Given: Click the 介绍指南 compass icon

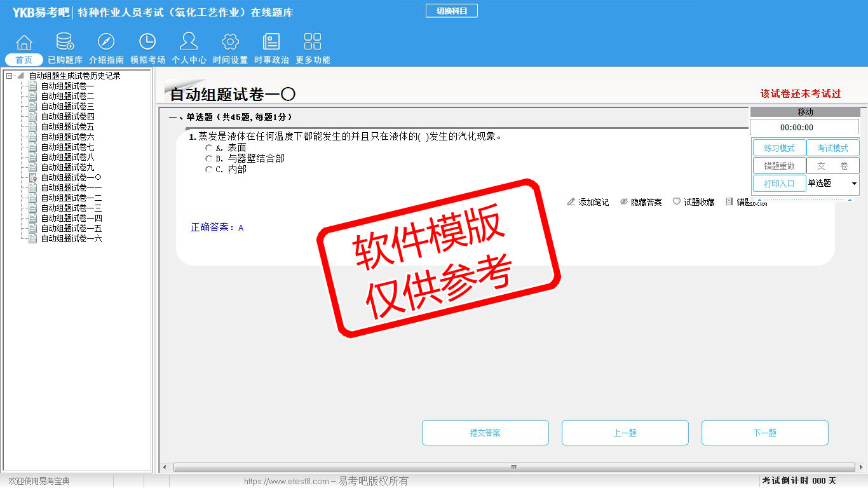Looking at the screenshot, I should click(x=106, y=42).
